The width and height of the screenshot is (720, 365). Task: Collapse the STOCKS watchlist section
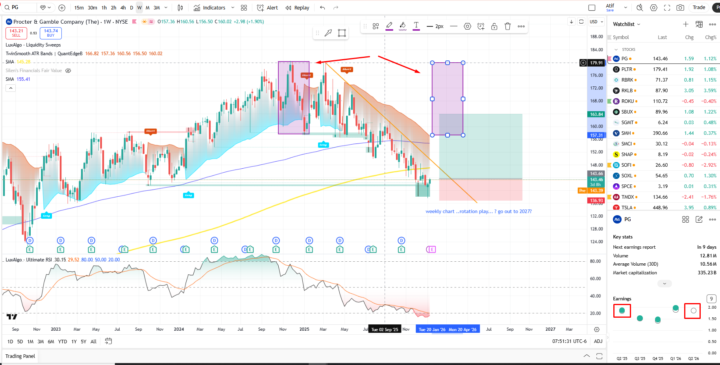(616, 49)
